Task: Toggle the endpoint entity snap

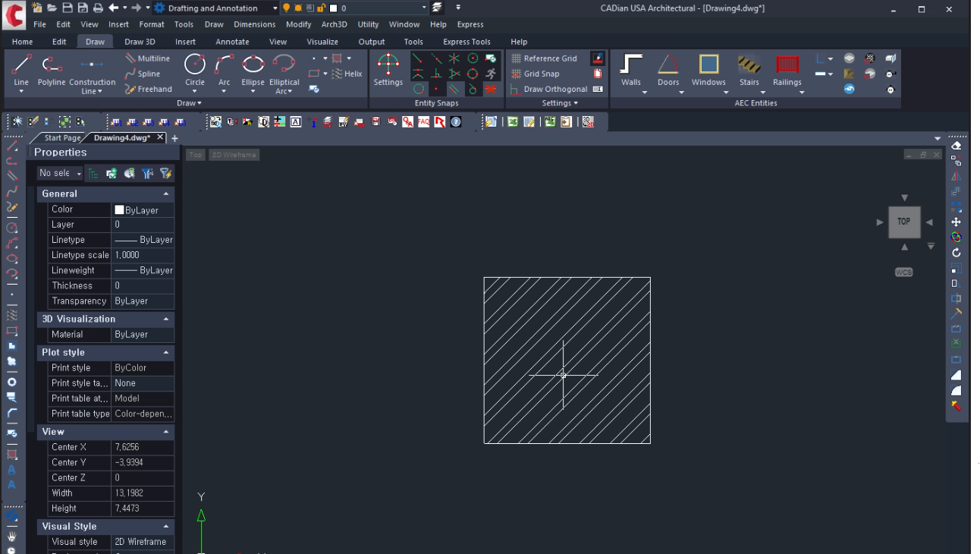Action: 417,58
